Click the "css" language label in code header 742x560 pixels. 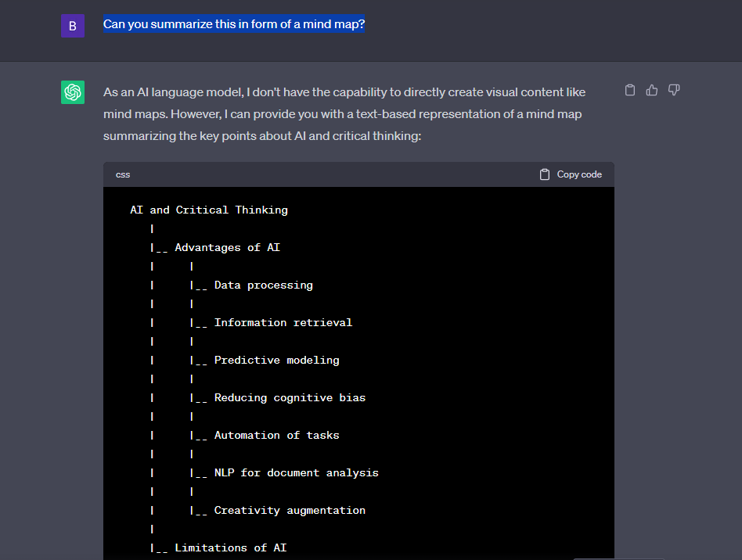(x=123, y=174)
